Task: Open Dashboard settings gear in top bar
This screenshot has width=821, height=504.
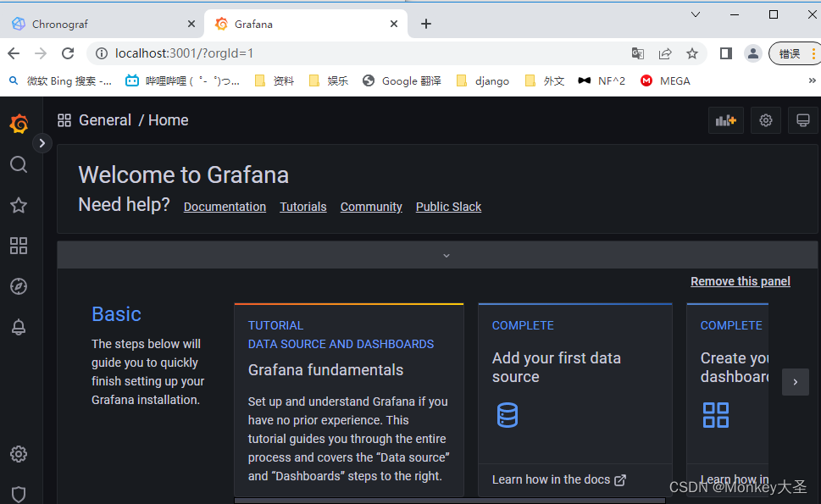Action: coord(765,120)
